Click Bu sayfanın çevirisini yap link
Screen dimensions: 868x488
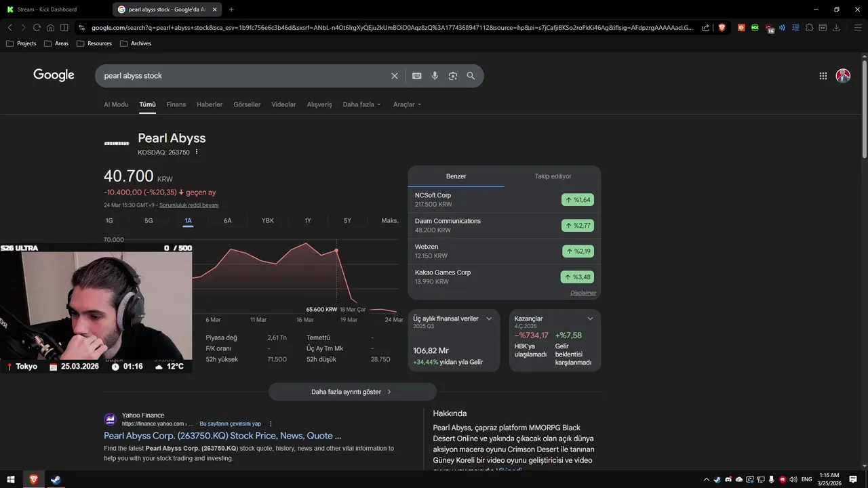[x=230, y=424]
